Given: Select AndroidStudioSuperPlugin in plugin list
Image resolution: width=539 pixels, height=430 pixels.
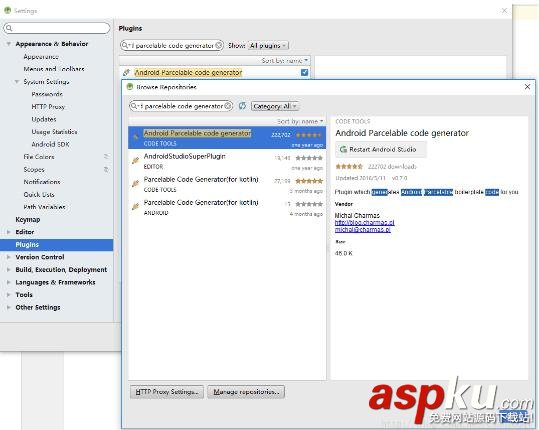Looking at the screenshot, I should pyautogui.click(x=227, y=161).
